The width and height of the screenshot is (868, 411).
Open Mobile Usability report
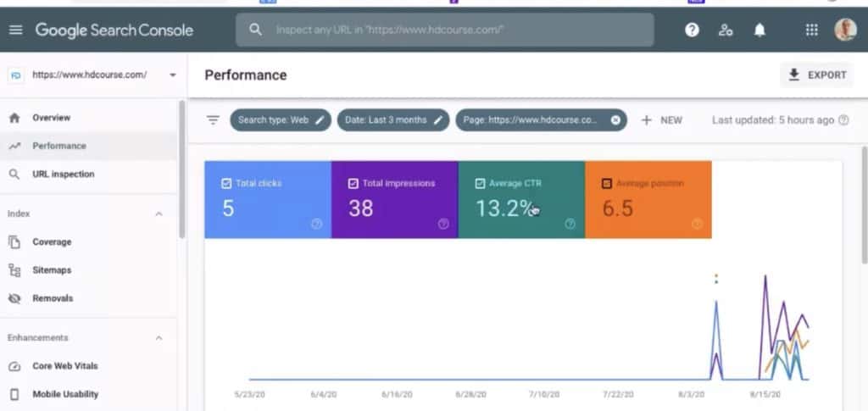88,394
